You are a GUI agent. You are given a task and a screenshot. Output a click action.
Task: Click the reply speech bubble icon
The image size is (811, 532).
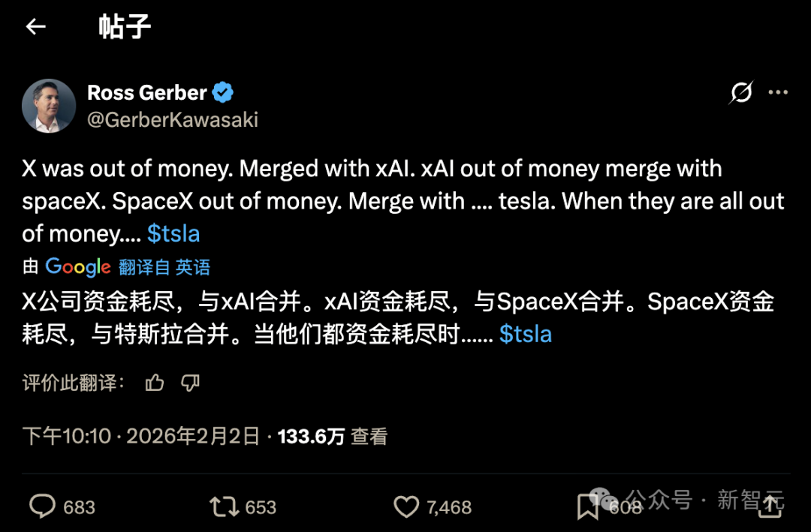click(x=42, y=507)
